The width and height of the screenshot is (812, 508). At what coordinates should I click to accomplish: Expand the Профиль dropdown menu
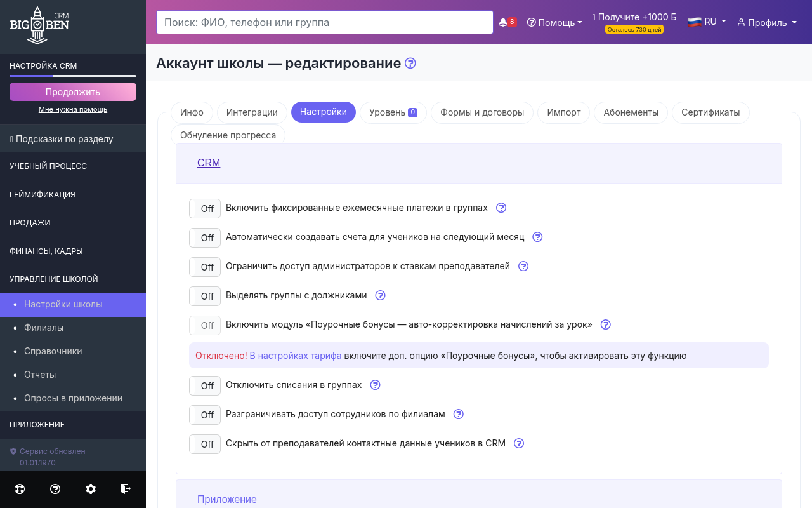pyautogui.click(x=766, y=22)
